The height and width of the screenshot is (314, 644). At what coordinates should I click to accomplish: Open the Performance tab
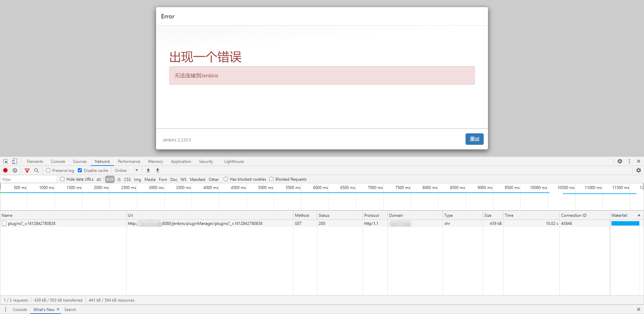pos(129,161)
